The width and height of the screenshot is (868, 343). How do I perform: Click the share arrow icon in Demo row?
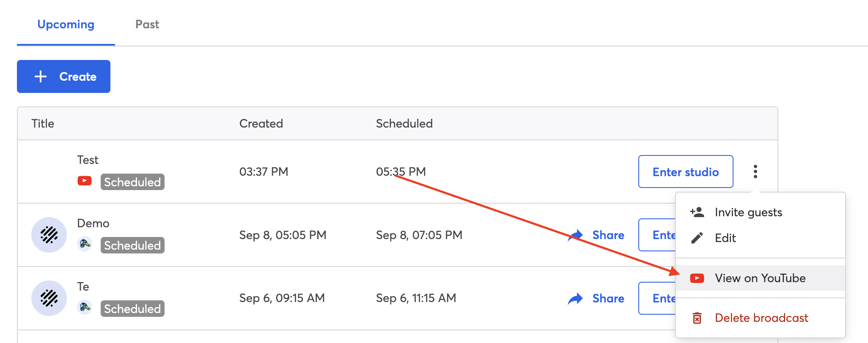(575, 235)
